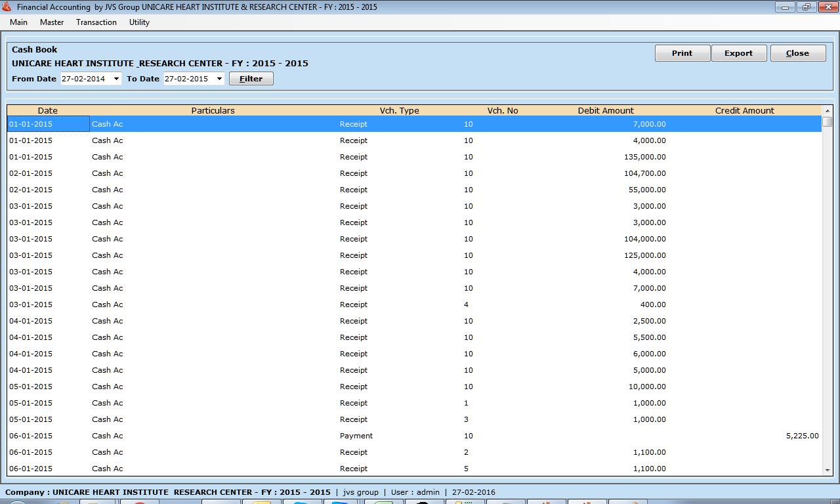
Task: Select the receipt row with debit 400.00
Action: [x=394, y=304]
